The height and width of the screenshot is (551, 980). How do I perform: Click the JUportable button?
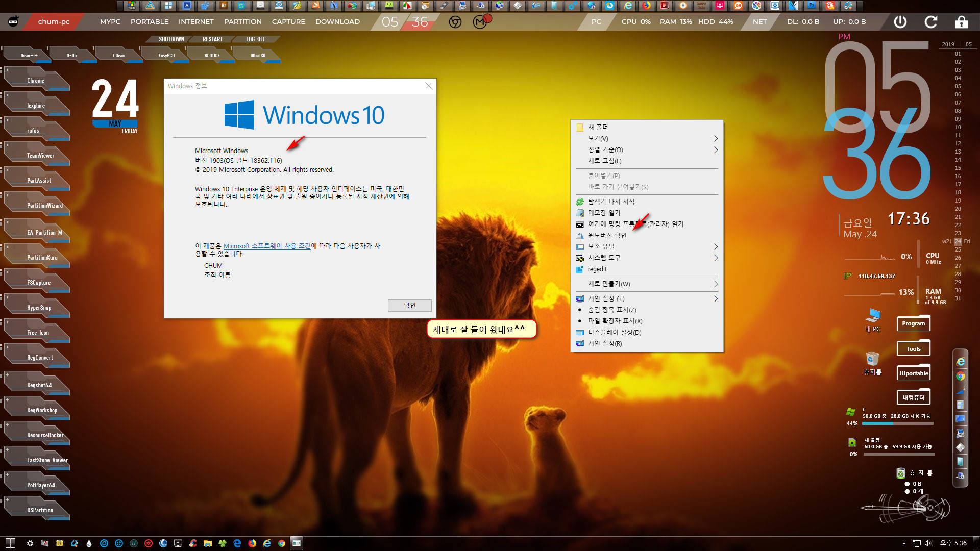coord(913,373)
